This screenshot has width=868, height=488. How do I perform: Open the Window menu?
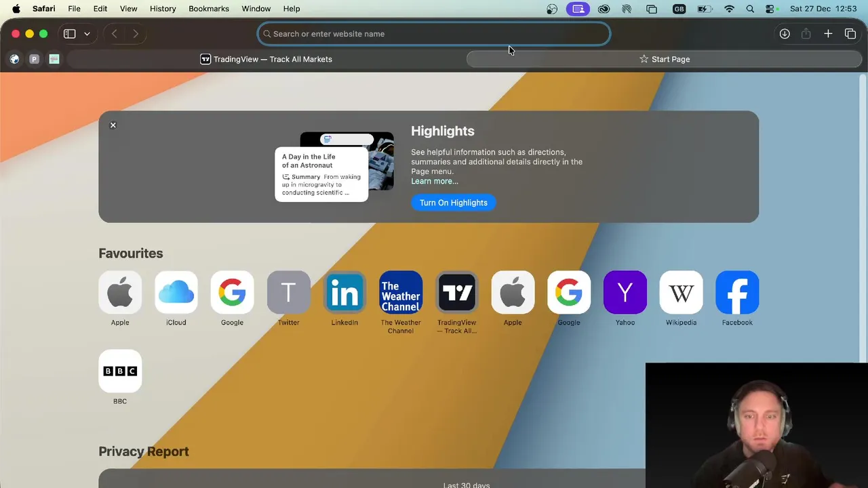pyautogui.click(x=256, y=9)
